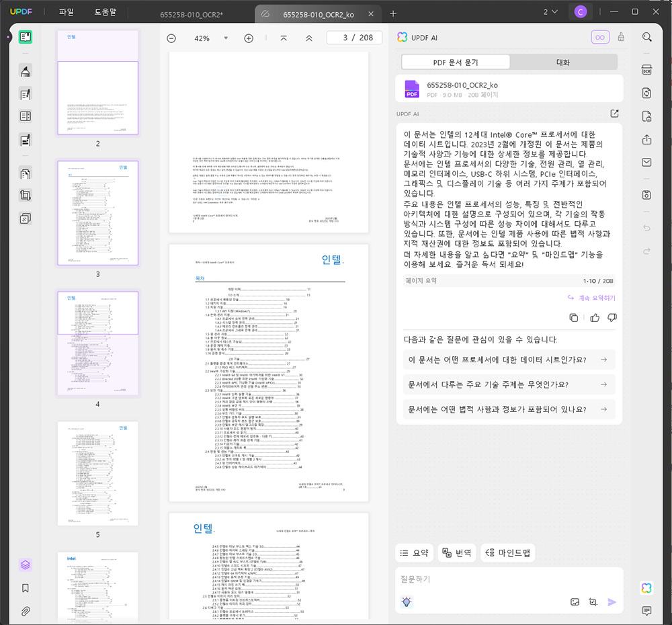This screenshot has width=672, height=625.
Task: Jump to first page arrow
Action: click(x=284, y=38)
